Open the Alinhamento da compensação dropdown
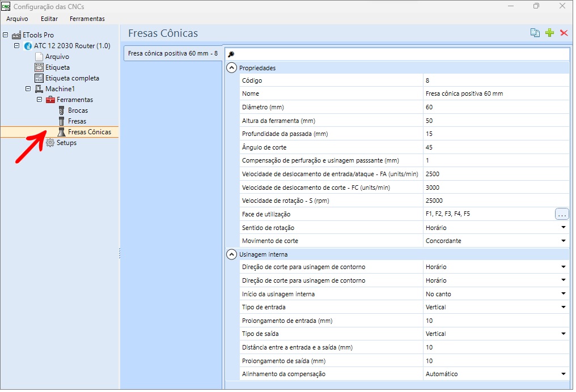Image resolution: width=576 pixels, height=392 pixels. point(563,374)
